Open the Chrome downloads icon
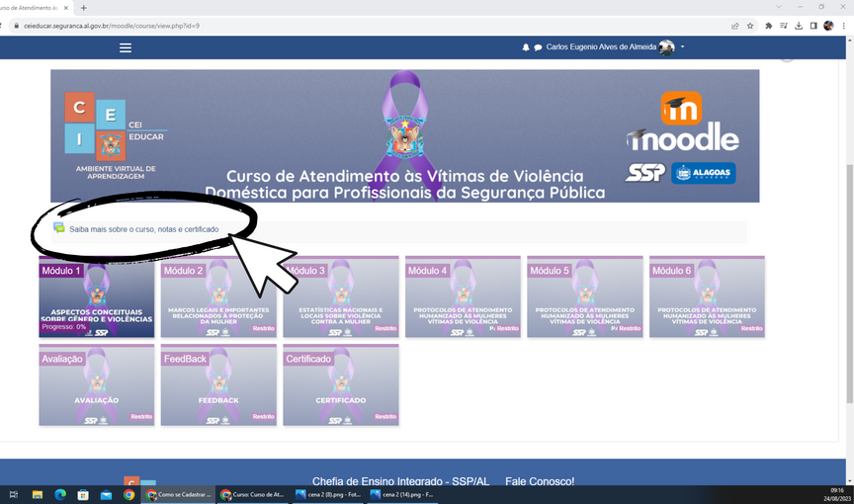 pyautogui.click(x=799, y=26)
